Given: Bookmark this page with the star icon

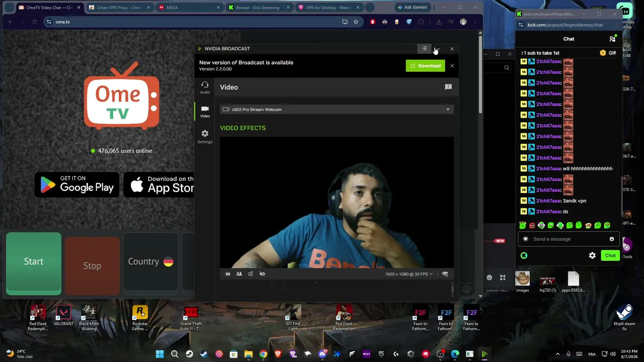Looking at the screenshot, I should point(356,22).
